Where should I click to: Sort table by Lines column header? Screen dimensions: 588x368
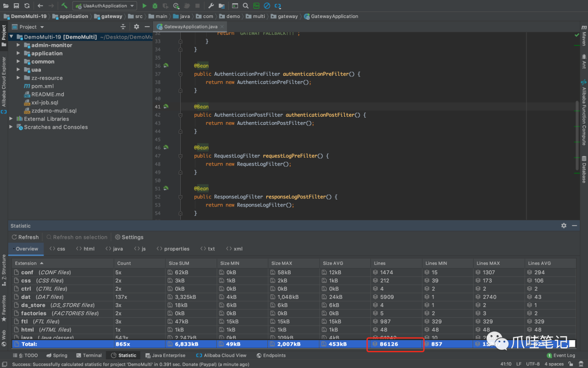[x=396, y=263]
